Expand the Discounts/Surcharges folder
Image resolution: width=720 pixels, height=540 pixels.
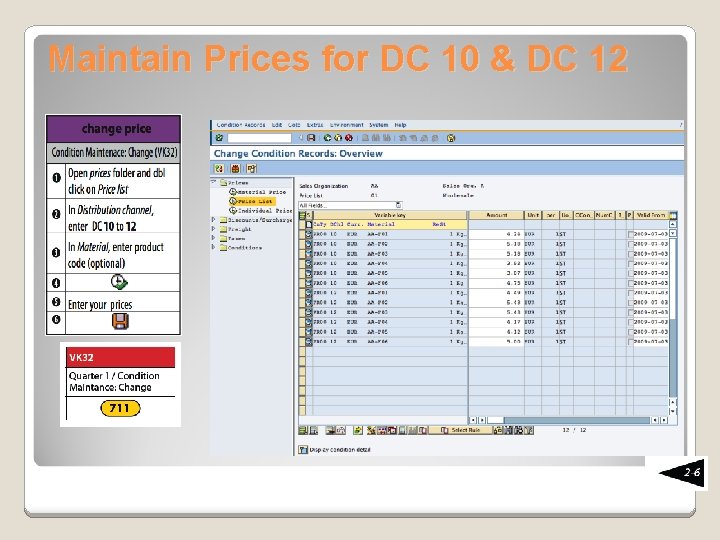[214, 219]
